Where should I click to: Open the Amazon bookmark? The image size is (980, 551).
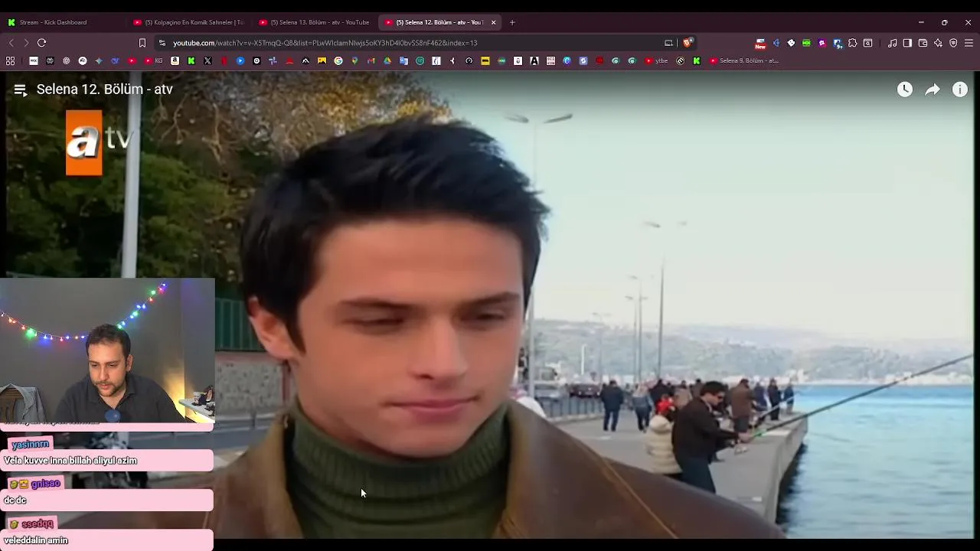point(175,60)
